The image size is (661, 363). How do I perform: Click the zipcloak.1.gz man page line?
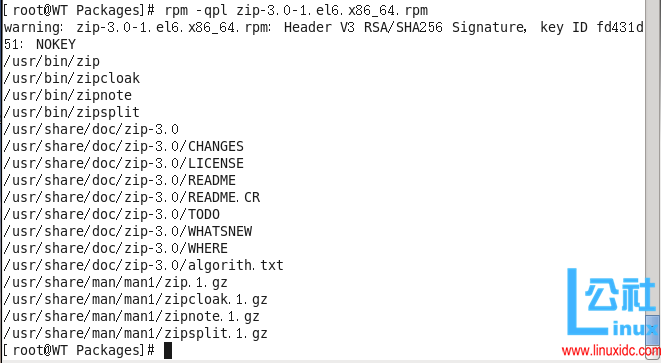click(136, 299)
